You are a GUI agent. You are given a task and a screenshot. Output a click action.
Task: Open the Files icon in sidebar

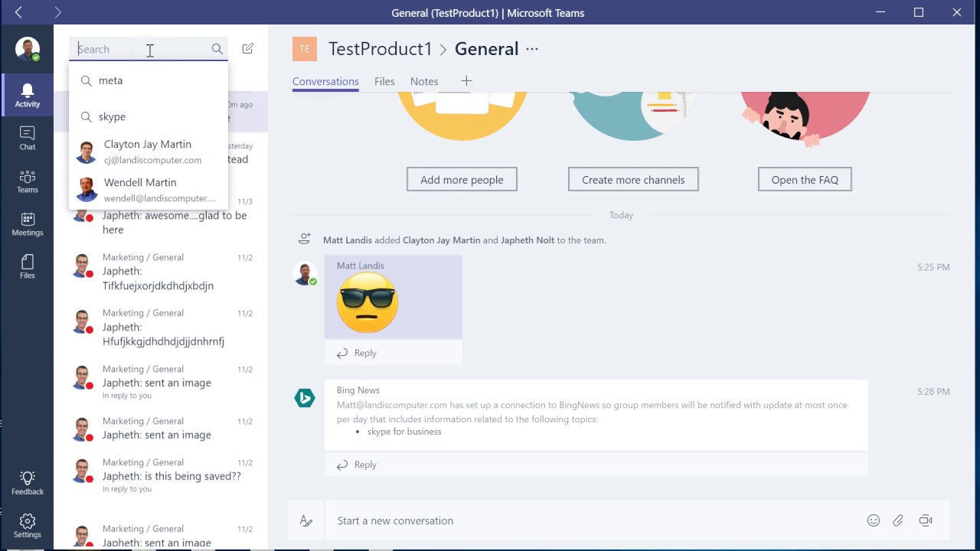28,266
